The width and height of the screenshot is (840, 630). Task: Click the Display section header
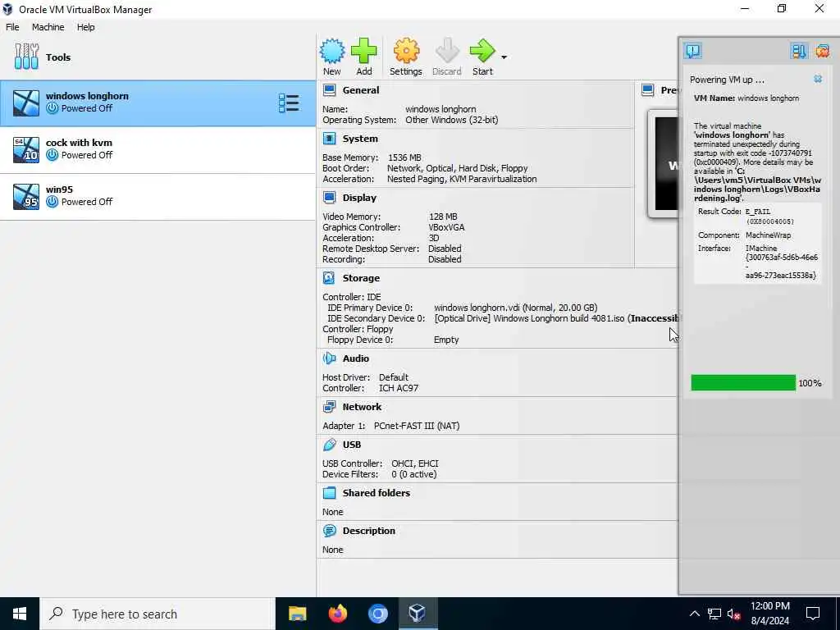tap(359, 197)
